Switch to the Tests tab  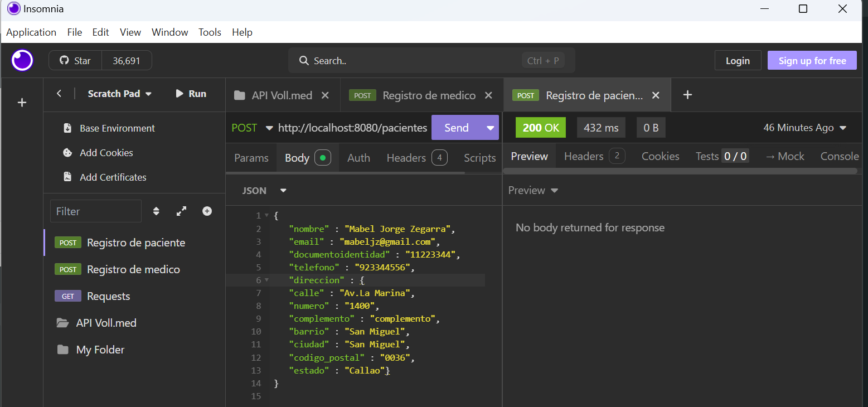(x=722, y=156)
